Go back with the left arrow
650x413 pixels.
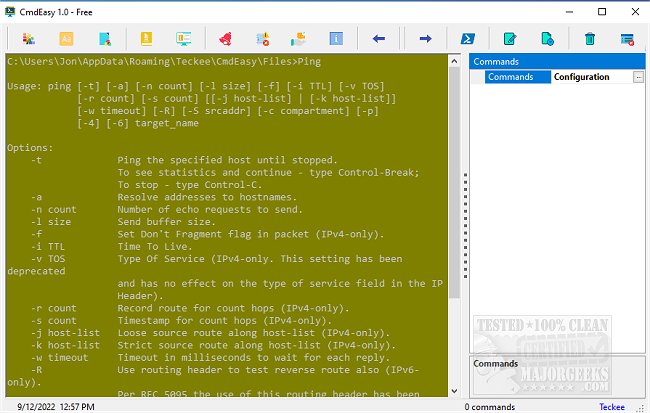pyautogui.click(x=379, y=39)
